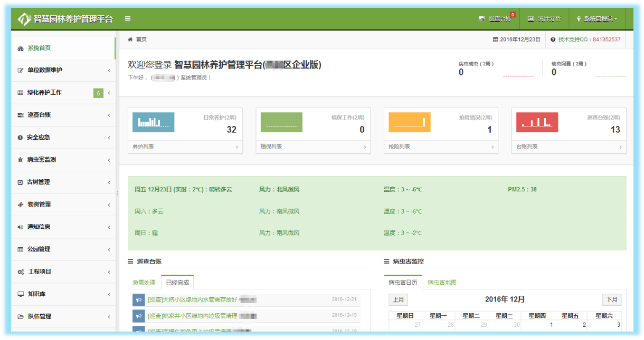Open the 系统管理员 user dropdown

pyautogui.click(x=597, y=18)
